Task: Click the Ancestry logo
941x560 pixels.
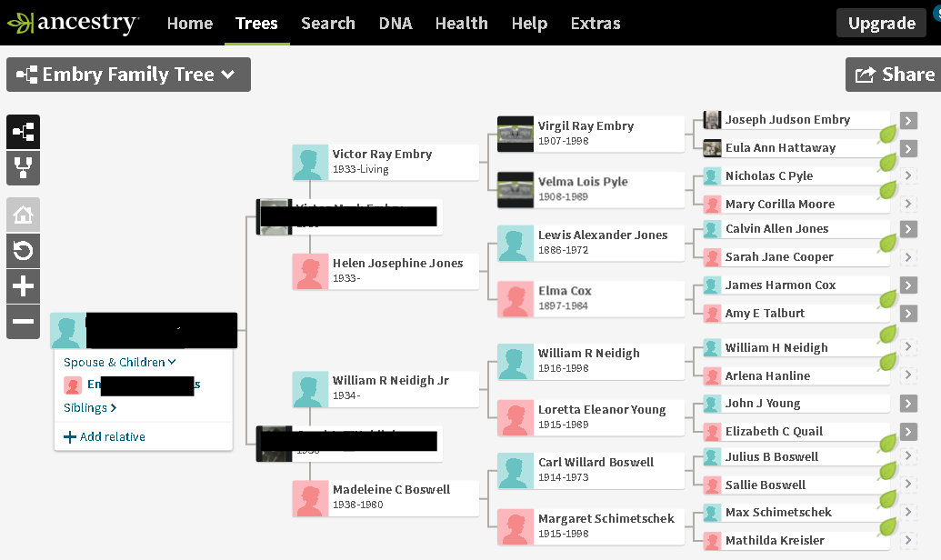Action: 73,23
